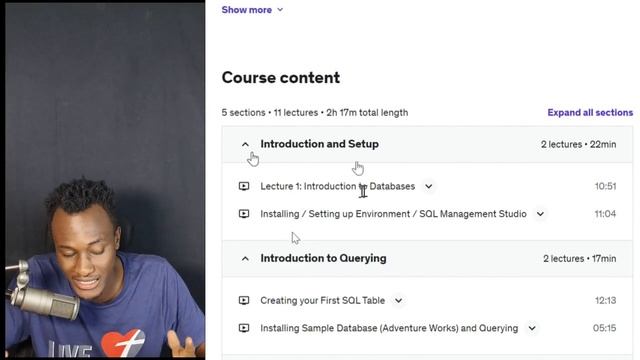Click the Introduction and Setup section title
This screenshot has width=640, height=360.
(320, 144)
